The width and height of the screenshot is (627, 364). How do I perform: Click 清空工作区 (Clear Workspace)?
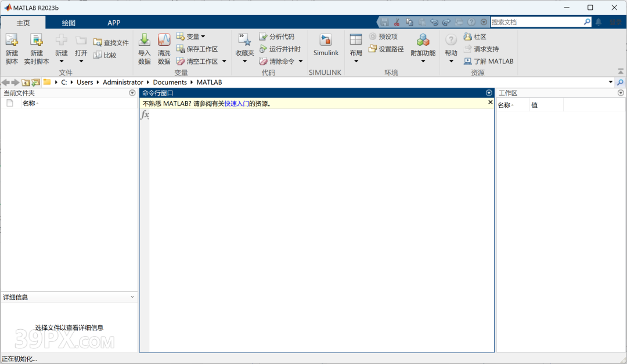click(197, 61)
